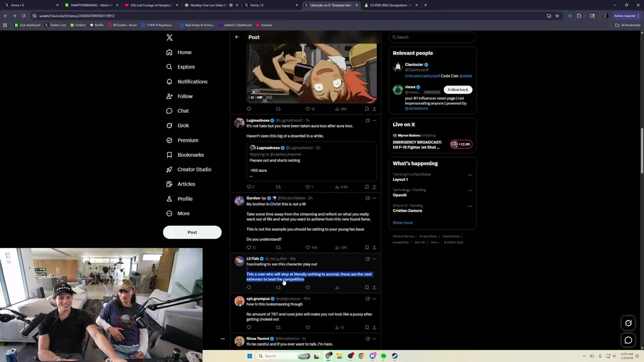The width and height of the screenshot is (644, 362).
Task: Open the Follow sidebar icon
Action: click(x=169, y=96)
